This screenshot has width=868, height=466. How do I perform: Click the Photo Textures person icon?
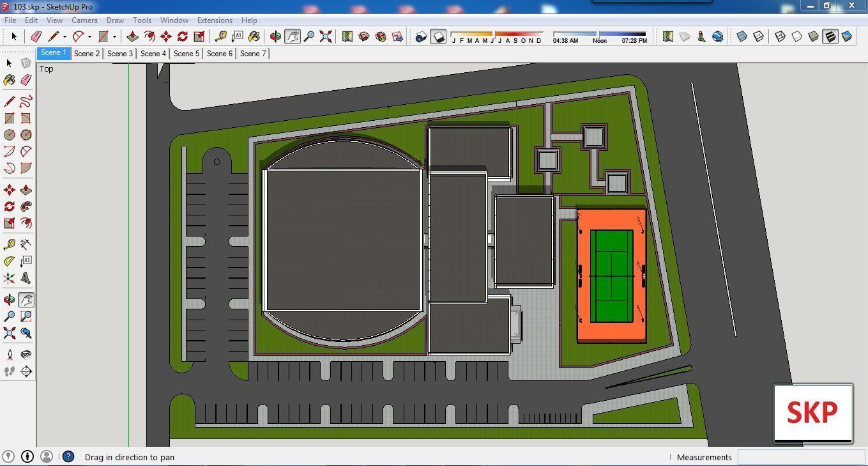click(x=701, y=36)
